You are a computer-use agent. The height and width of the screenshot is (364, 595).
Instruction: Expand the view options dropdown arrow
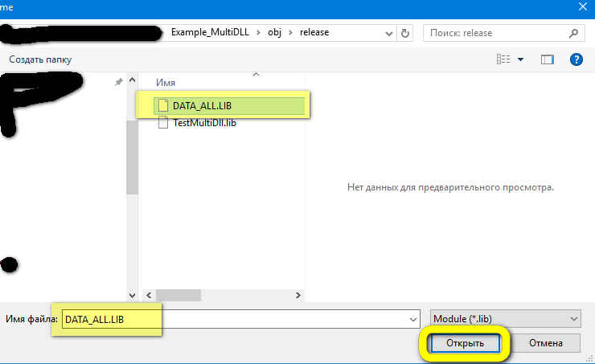click(521, 59)
